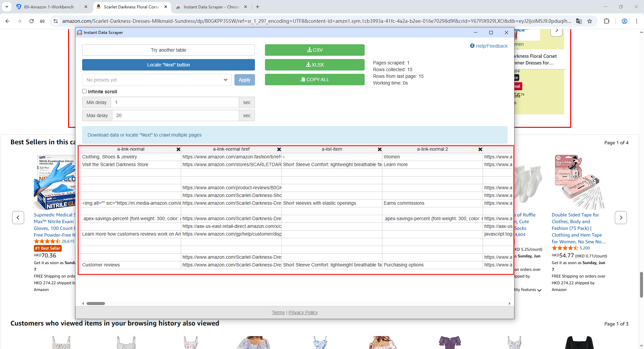The image size is (644, 349).
Task: Click the translate page icon
Action: pyautogui.click(x=579, y=21)
